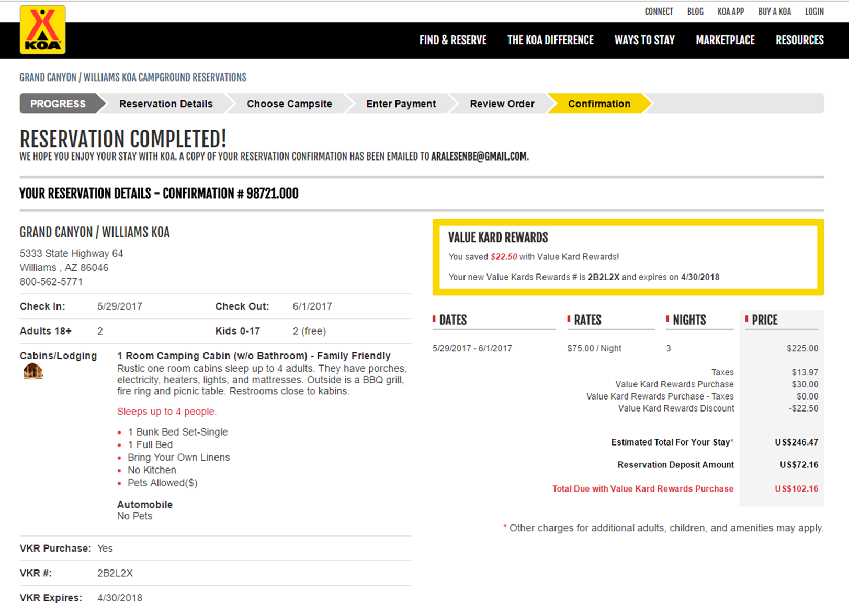Click the saved $22.50 amount
The width and height of the screenshot is (849, 616).
tap(504, 257)
